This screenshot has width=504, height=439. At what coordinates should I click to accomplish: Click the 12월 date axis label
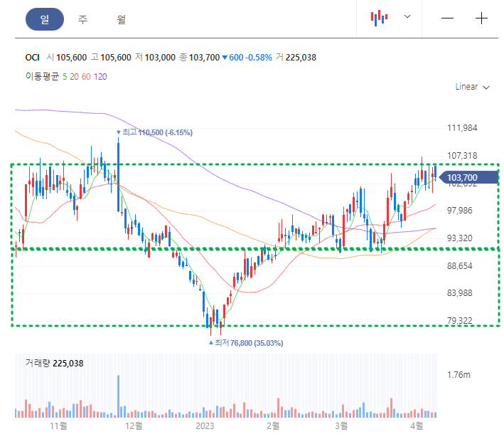click(x=134, y=426)
